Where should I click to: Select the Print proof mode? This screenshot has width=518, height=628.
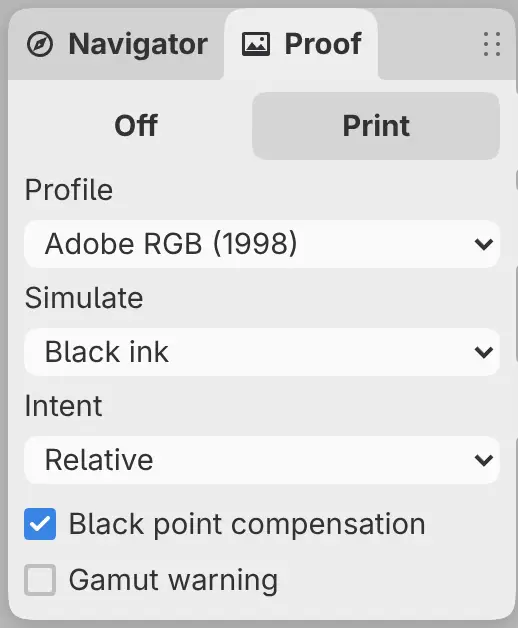(376, 126)
